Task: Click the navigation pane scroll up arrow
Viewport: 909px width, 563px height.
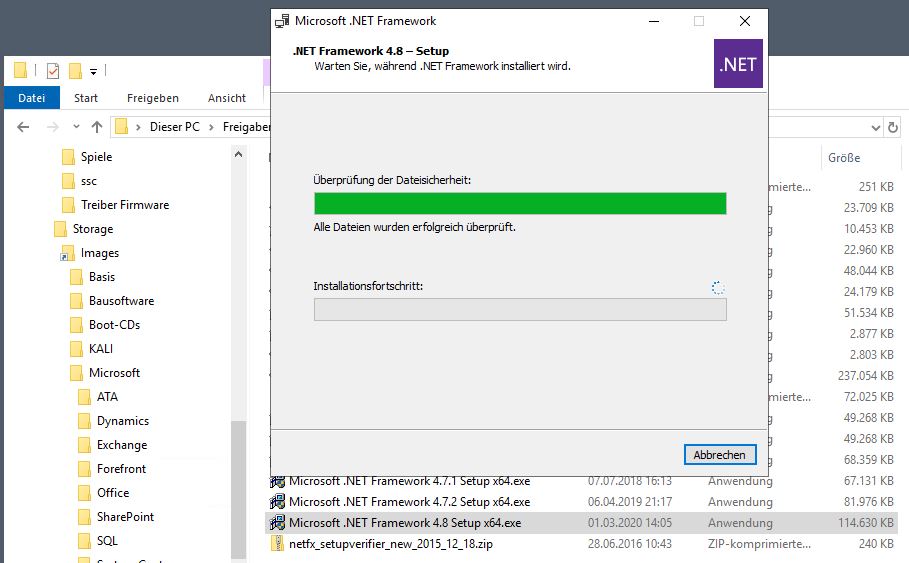Action: 238,154
